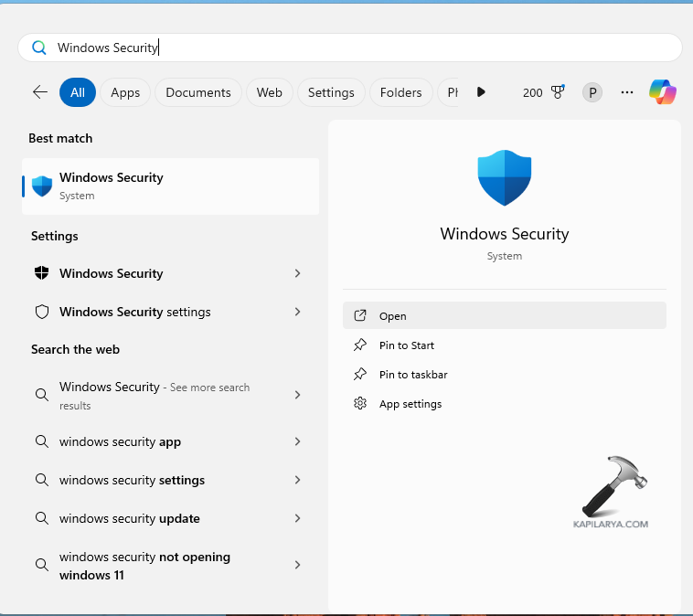Switch to the Documents filter tab

(198, 92)
